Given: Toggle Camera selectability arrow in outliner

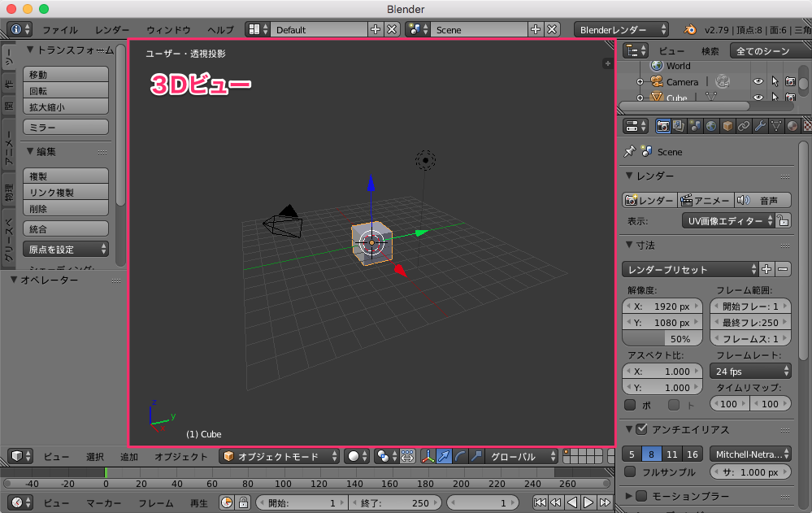Looking at the screenshot, I should coord(775,81).
